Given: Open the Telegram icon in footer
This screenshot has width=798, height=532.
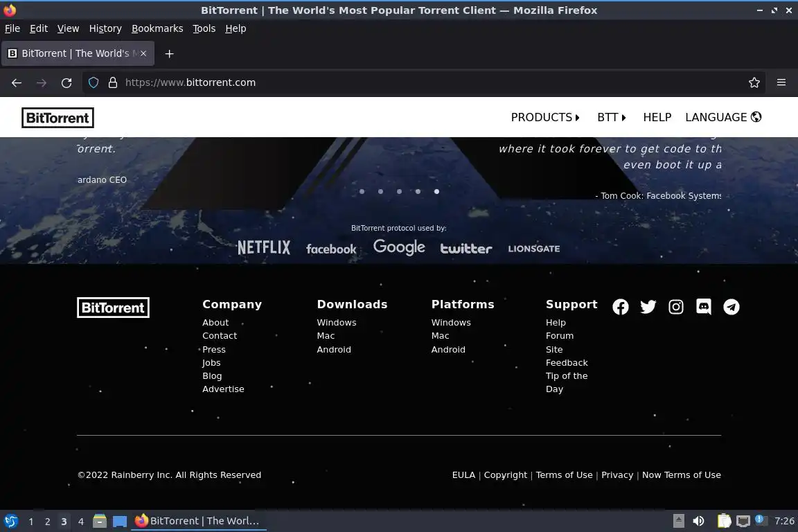Looking at the screenshot, I should tap(731, 307).
